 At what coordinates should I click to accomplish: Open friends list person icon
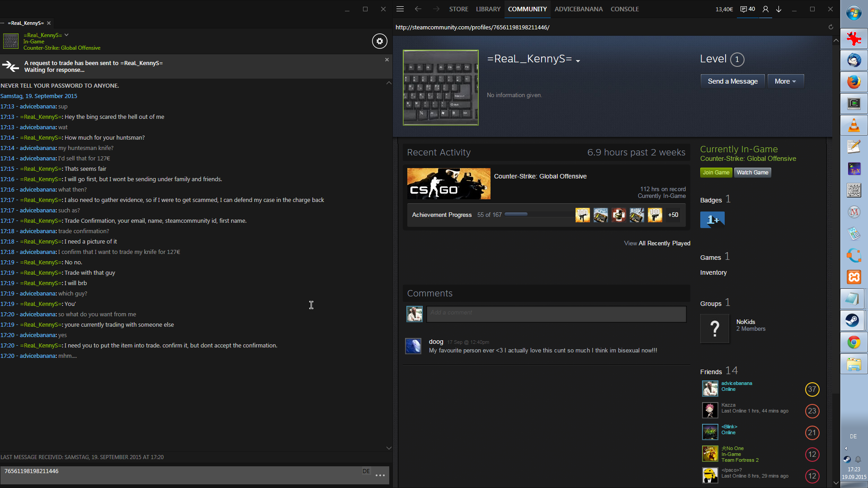pos(765,9)
